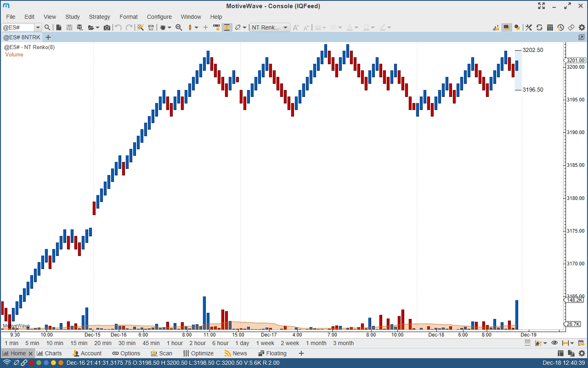The height and width of the screenshot is (368, 588).
Task: Toggle the eye visibility icon
Action: point(555,343)
